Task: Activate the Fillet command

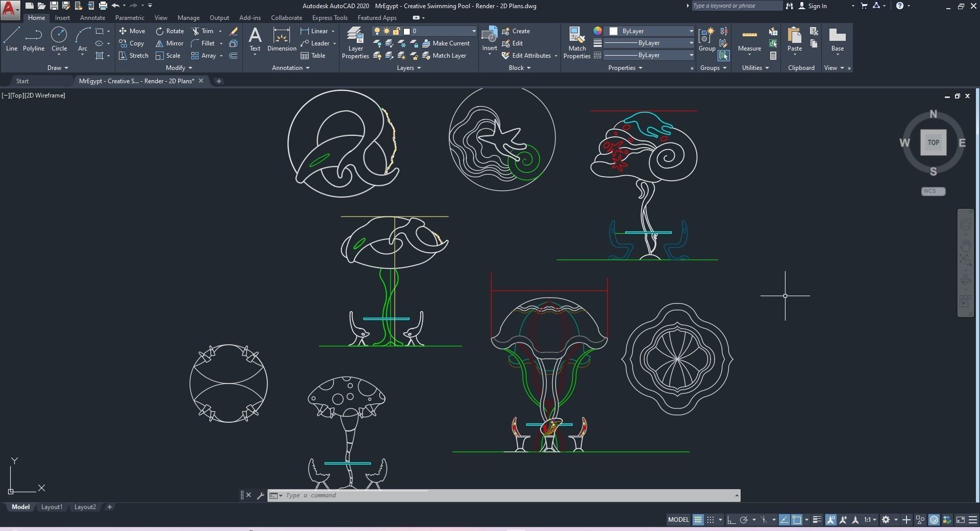Action: 203,43
